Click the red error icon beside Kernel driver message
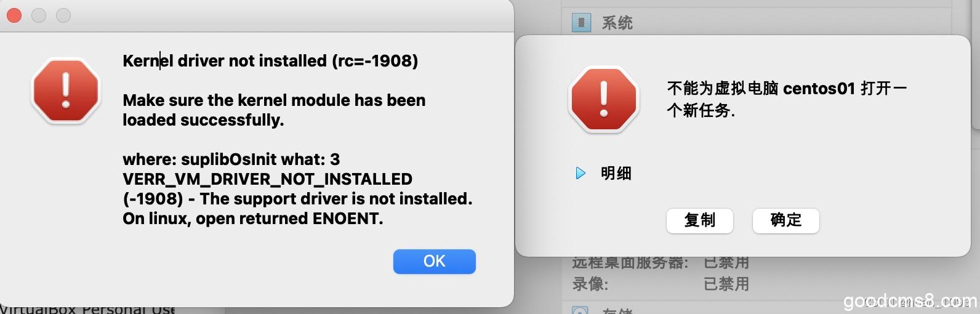Image resolution: width=980 pixels, height=314 pixels. 66,92
